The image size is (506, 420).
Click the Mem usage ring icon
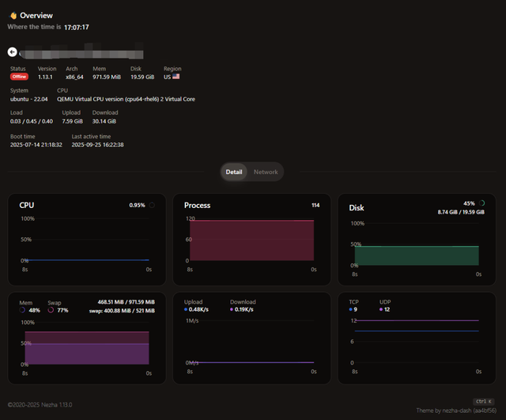22,310
